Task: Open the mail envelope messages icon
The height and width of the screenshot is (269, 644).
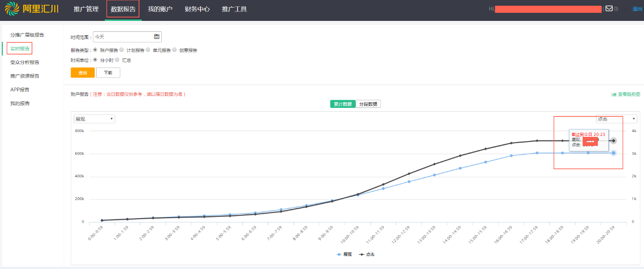Action: click(609, 8)
